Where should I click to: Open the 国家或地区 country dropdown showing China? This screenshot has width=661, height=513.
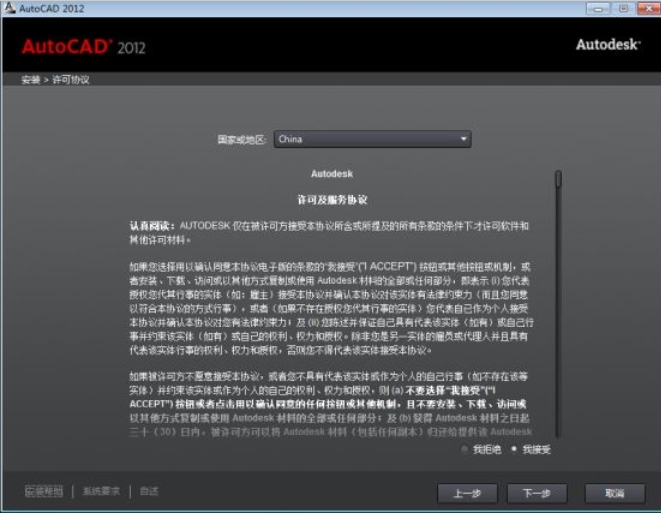pyautogui.click(x=373, y=139)
